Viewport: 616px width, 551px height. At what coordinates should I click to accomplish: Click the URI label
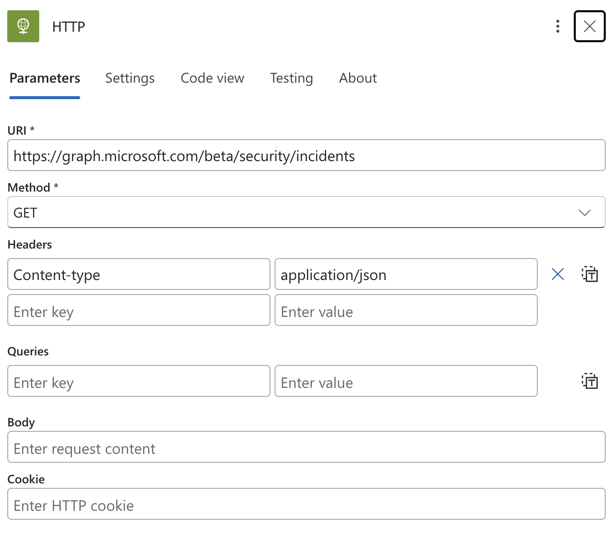(x=17, y=130)
